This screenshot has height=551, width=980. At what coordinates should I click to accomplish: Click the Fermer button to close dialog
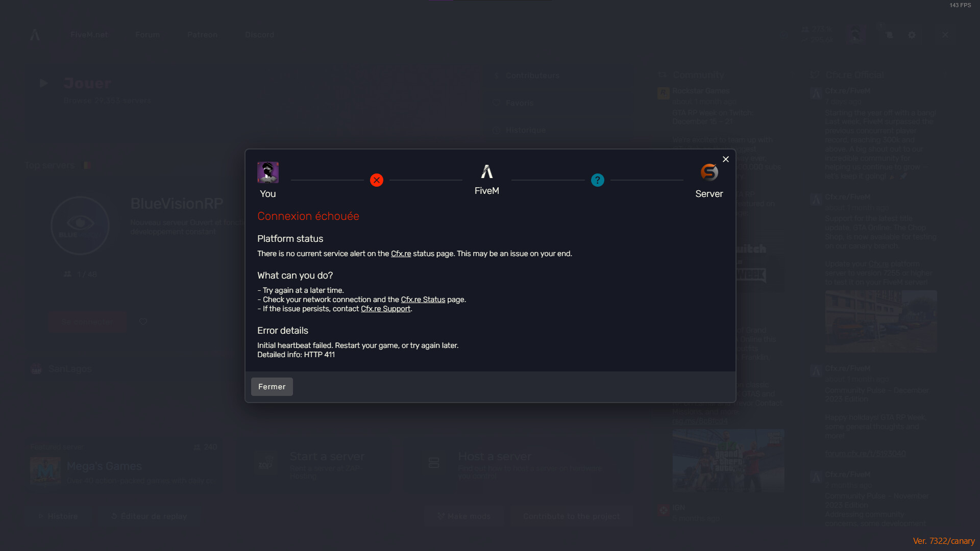pos(272,387)
